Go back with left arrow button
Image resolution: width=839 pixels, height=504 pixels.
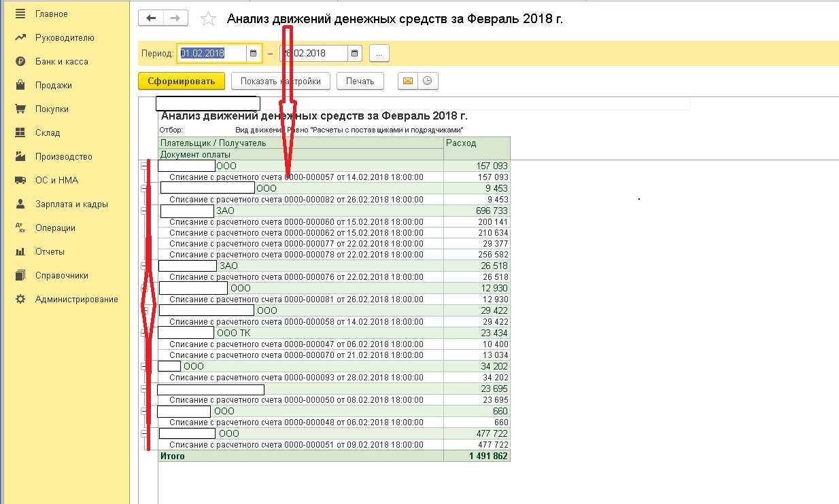pos(151,18)
